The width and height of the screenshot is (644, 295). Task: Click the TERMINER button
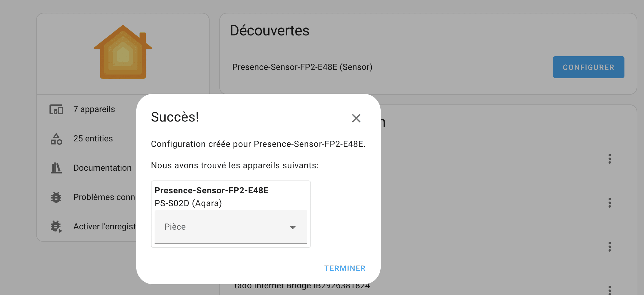345,268
